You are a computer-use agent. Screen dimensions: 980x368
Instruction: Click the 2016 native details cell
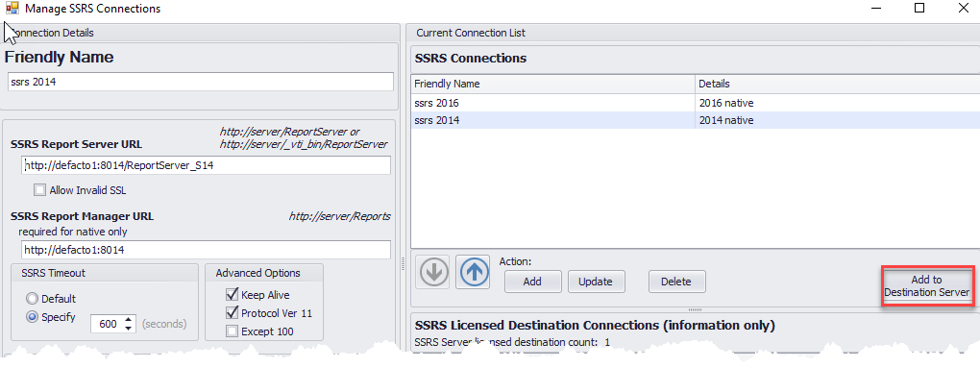pos(838,103)
